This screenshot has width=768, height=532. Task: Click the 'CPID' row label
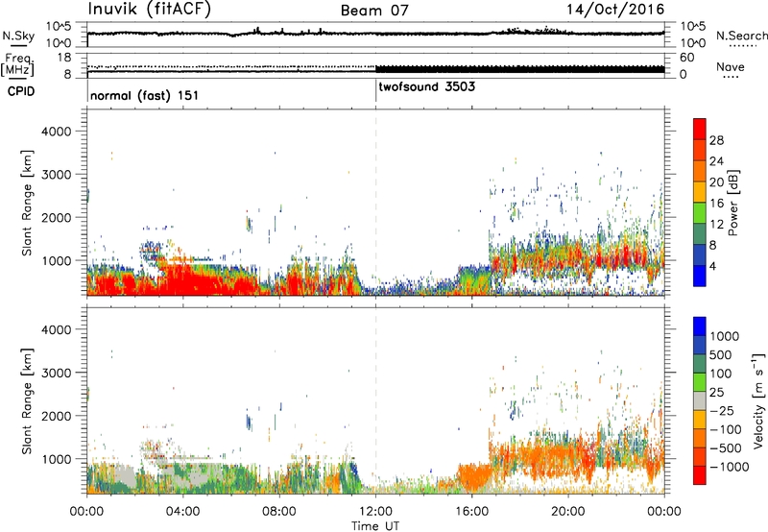tap(21, 91)
